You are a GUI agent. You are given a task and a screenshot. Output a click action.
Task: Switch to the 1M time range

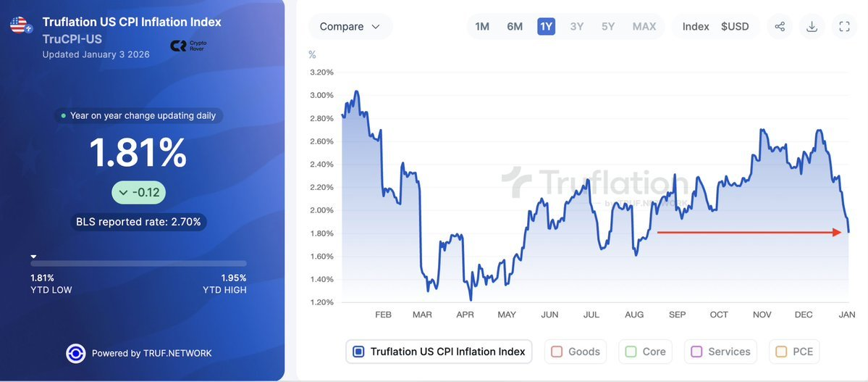click(x=482, y=27)
